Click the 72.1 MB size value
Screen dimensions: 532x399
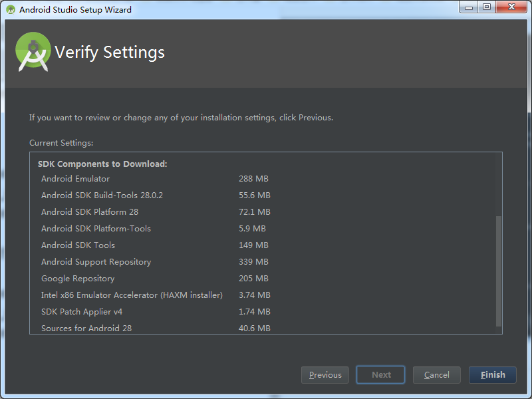tap(255, 212)
